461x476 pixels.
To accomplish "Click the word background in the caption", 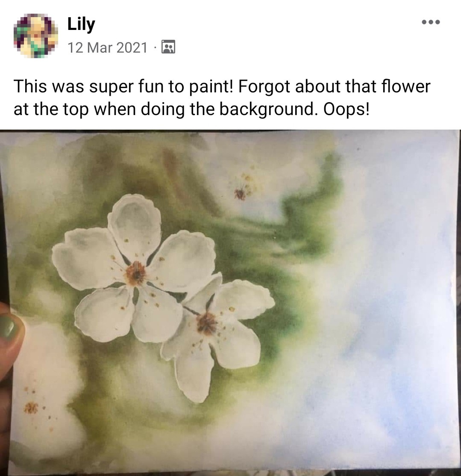I will click(267, 109).
